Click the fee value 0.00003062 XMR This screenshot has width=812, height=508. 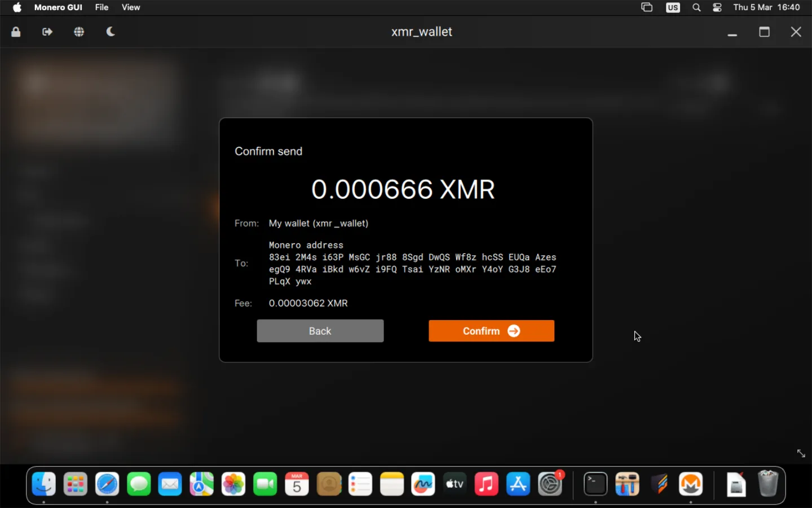click(308, 303)
